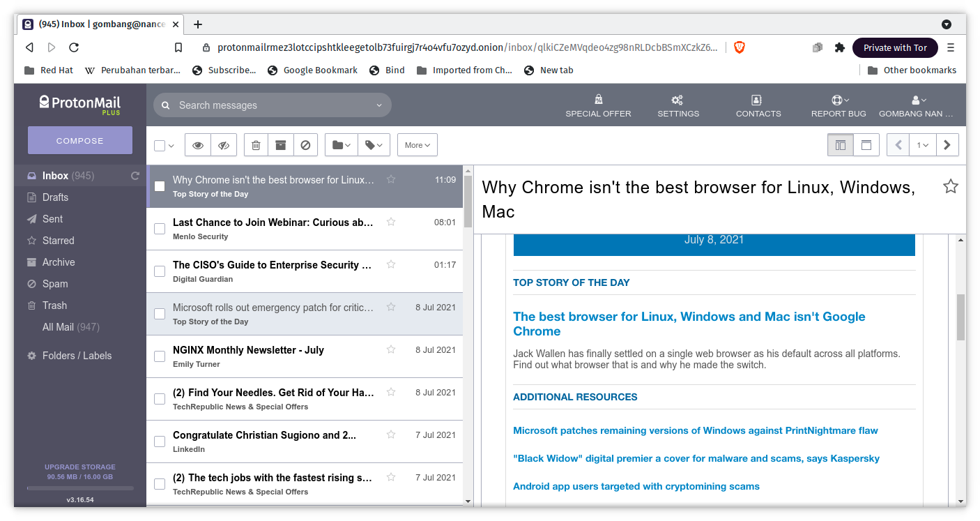Star the currently open message title
The height and width of the screenshot is (521, 980).
click(x=951, y=186)
